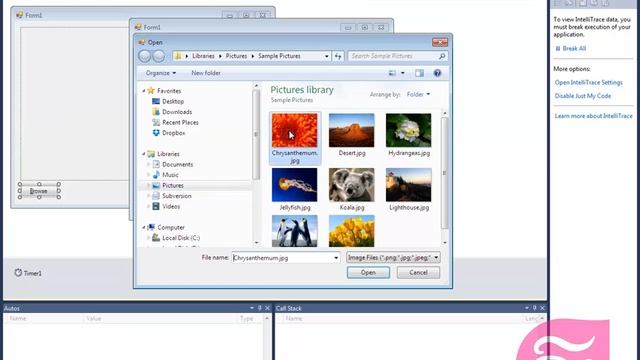
Task: Select the Lighthouse.jpg thumbnail
Action: 409,185
